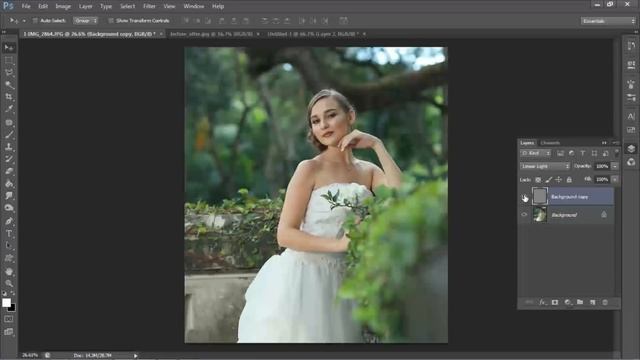
Task: Select the Dodge tool
Action: pyautogui.click(x=9, y=208)
